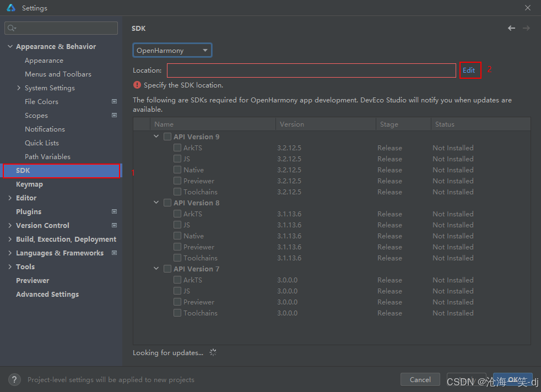This screenshot has width=541, height=392.
Task: Collapse the API Version 7 group
Action: click(156, 268)
